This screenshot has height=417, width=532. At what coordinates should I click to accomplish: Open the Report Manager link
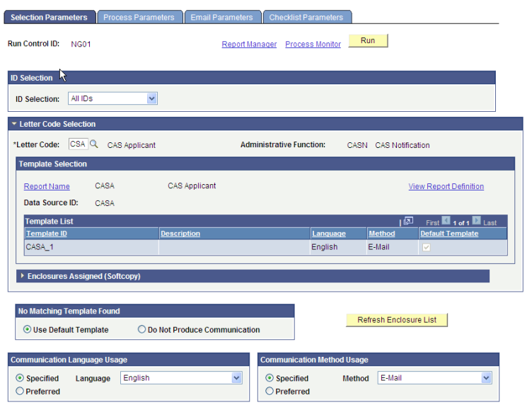(x=249, y=44)
